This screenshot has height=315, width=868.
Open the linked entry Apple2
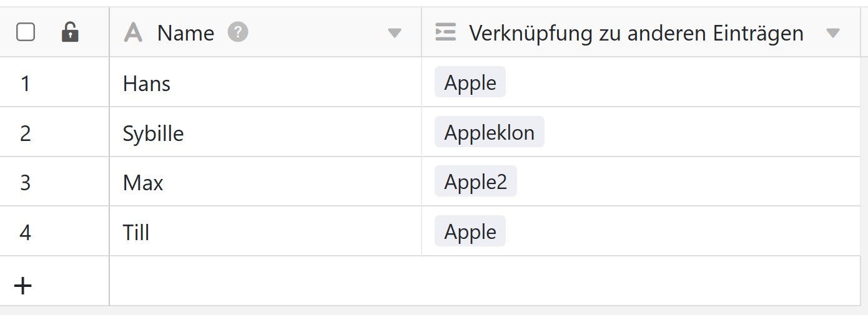click(476, 182)
